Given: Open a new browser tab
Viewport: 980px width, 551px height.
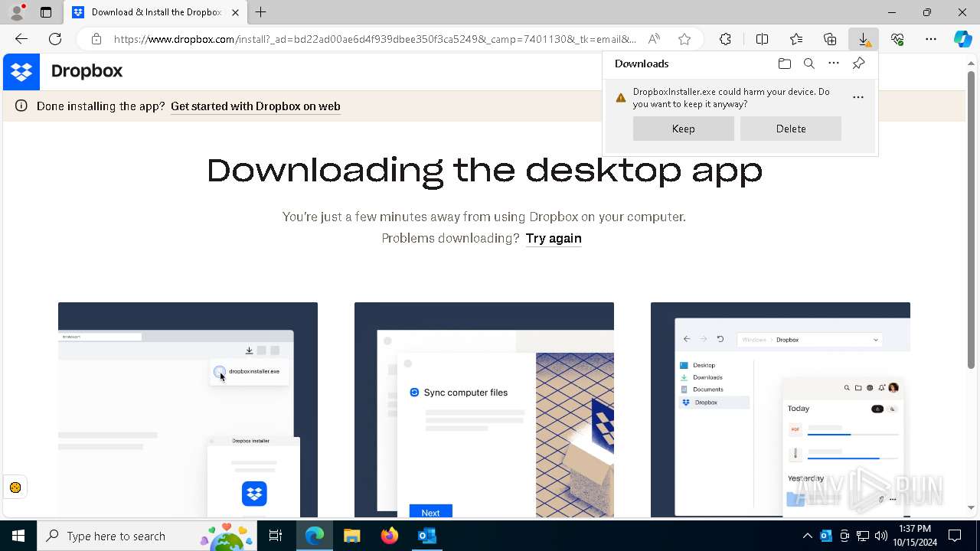Looking at the screenshot, I should (261, 12).
